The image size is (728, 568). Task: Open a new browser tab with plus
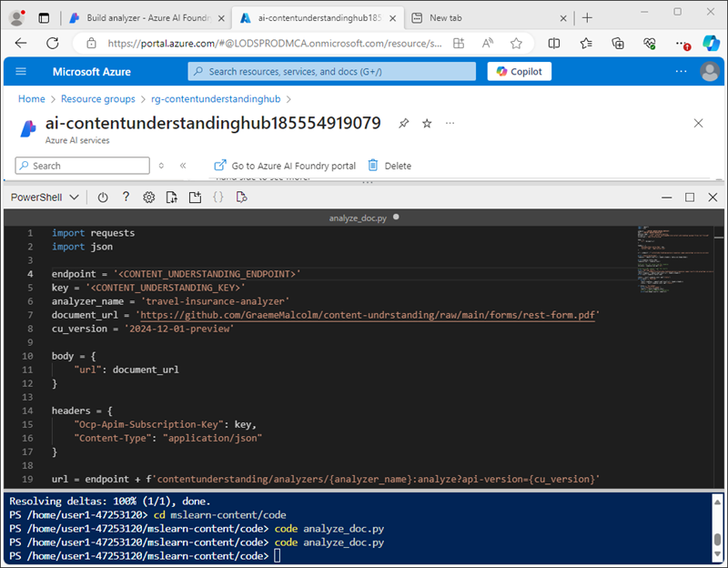pos(587,18)
